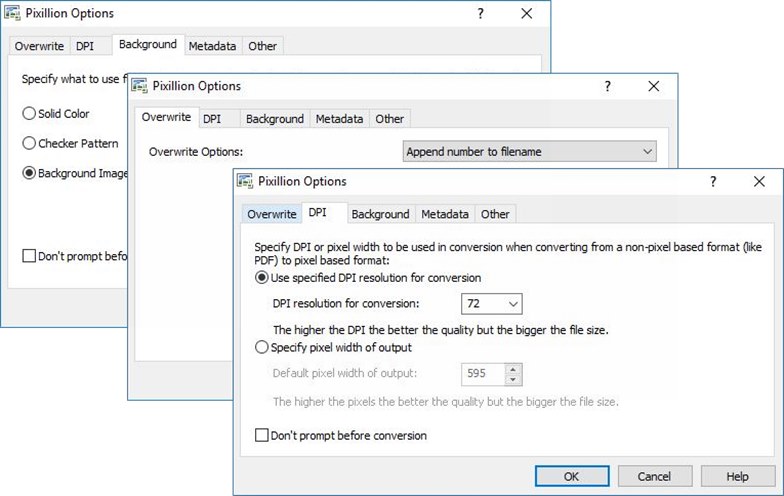This screenshot has width=784, height=496.
Task: Select Solid Color radio in back window
Action: (x=29, y=114)
